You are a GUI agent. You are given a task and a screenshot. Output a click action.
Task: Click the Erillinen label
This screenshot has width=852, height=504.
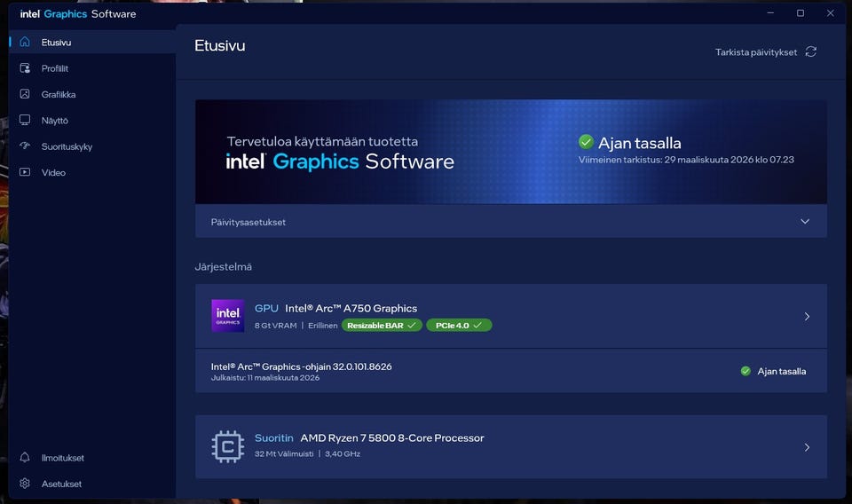(323, 326)
